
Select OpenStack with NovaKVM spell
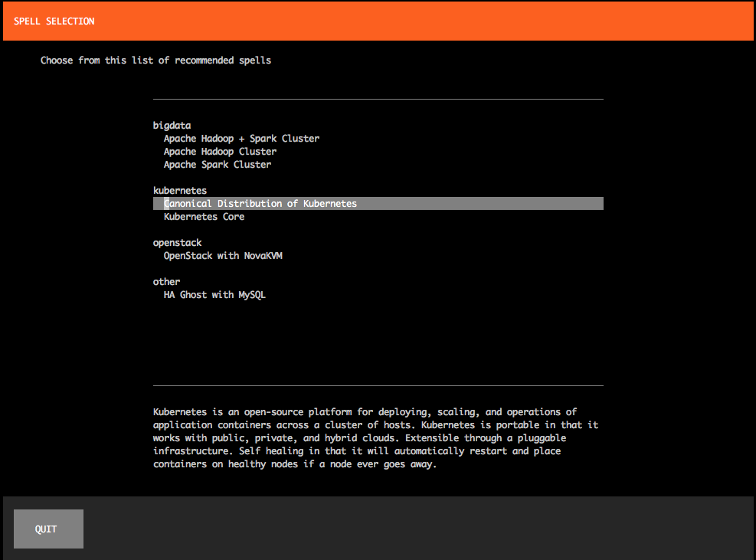[223, 256]
